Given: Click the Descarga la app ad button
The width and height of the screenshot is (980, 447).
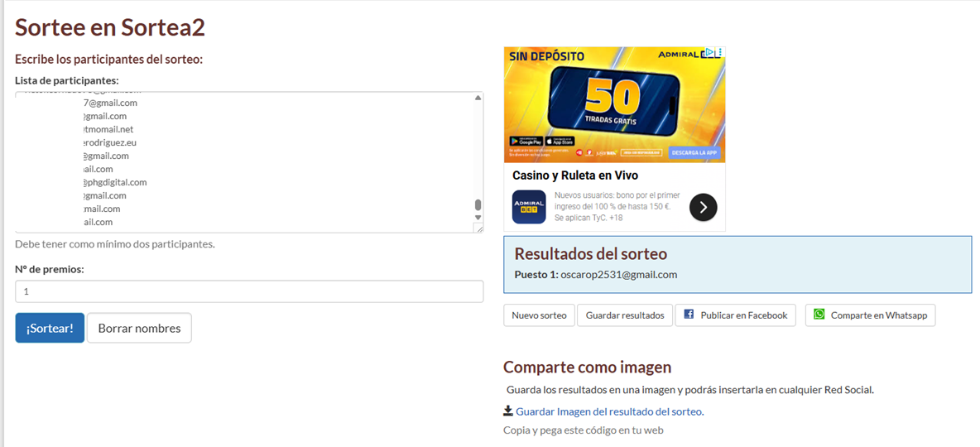Looking at the screenshot, I should point(695,152).
